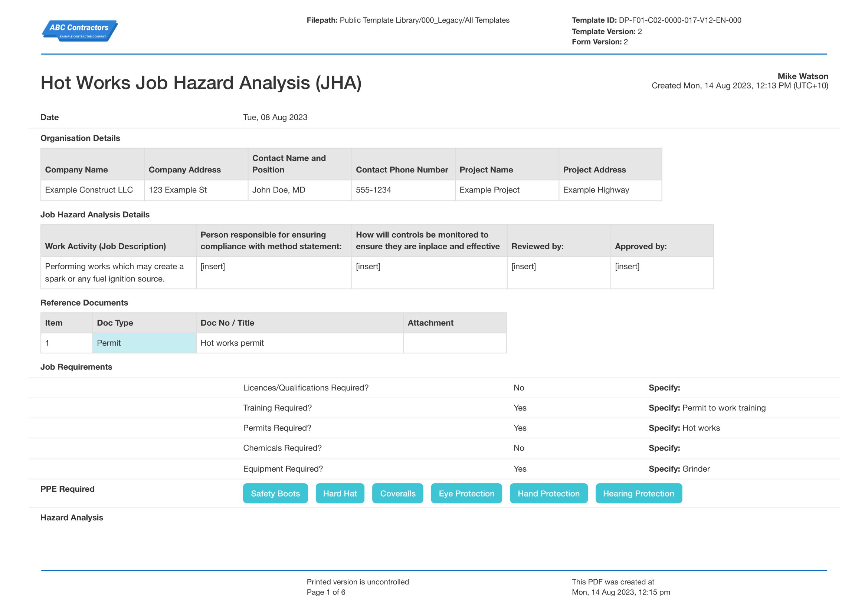This screenshot has width=868, height=613.
Task: Click [insert] under Person responsible column
Action: coord(213,266)
